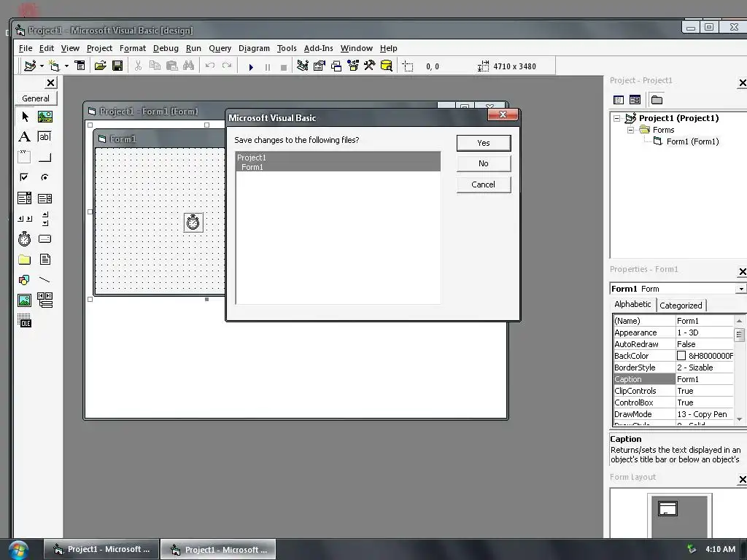Image resolution: width=747 pixels, height=560 pixels.
Task: Select the Shape tool in toolbox
Action: click(x=24, y=279)
